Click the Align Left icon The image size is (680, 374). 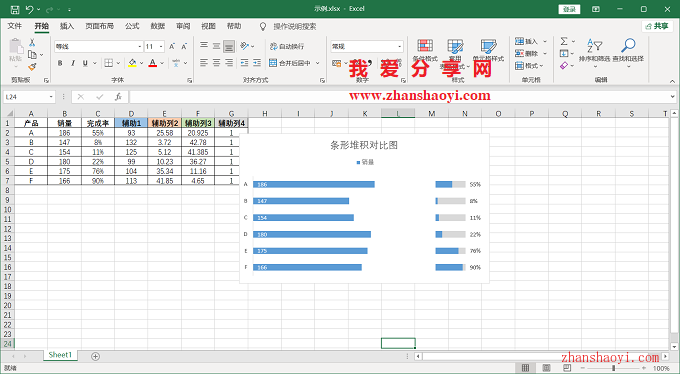[x=204, y=63]
